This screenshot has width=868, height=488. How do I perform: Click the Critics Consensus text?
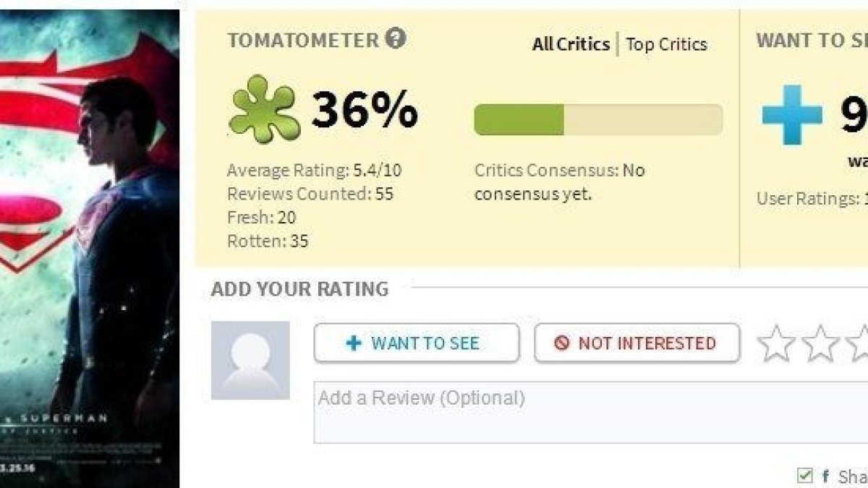[x=559, y=182]
